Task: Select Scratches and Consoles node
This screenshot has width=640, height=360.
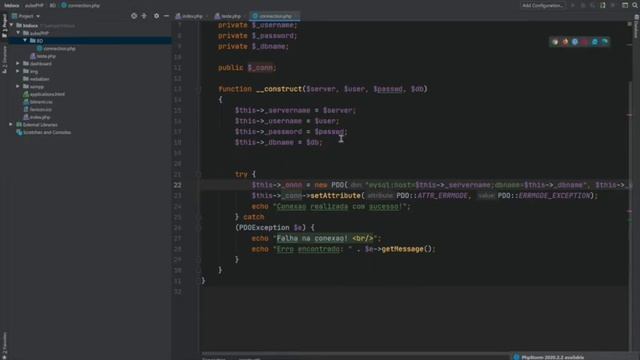Action: point(44,132)
